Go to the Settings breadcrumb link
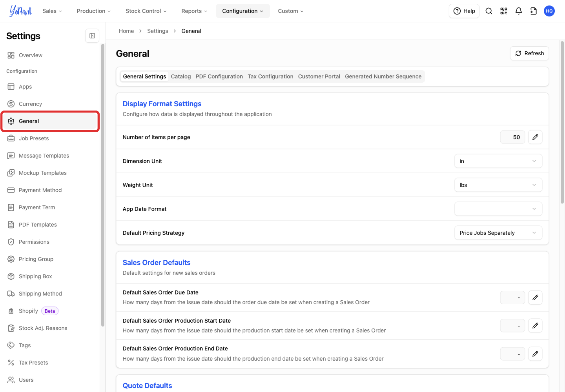 (x=158, y=31)
